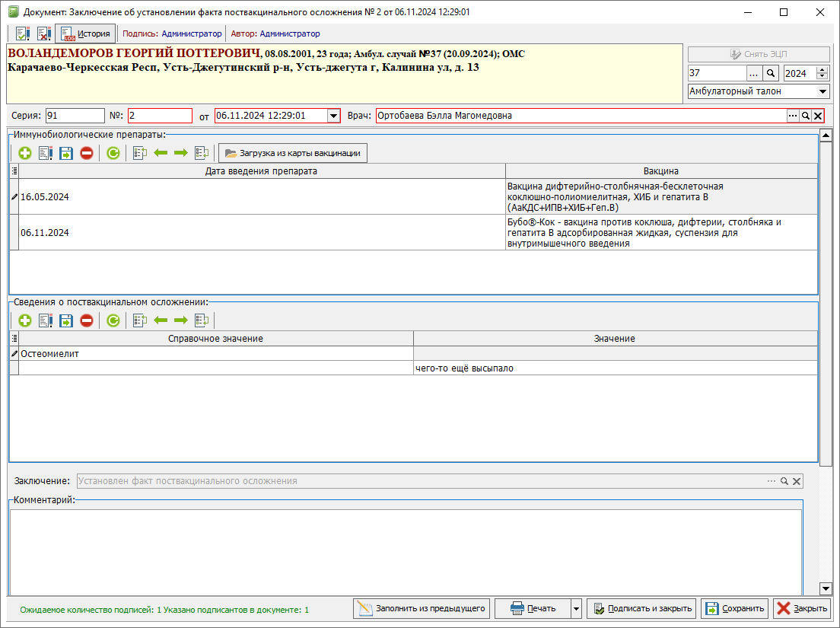Move to next complication record arrow
Viewport: 840px width, 628px height.
coord(181,320)
